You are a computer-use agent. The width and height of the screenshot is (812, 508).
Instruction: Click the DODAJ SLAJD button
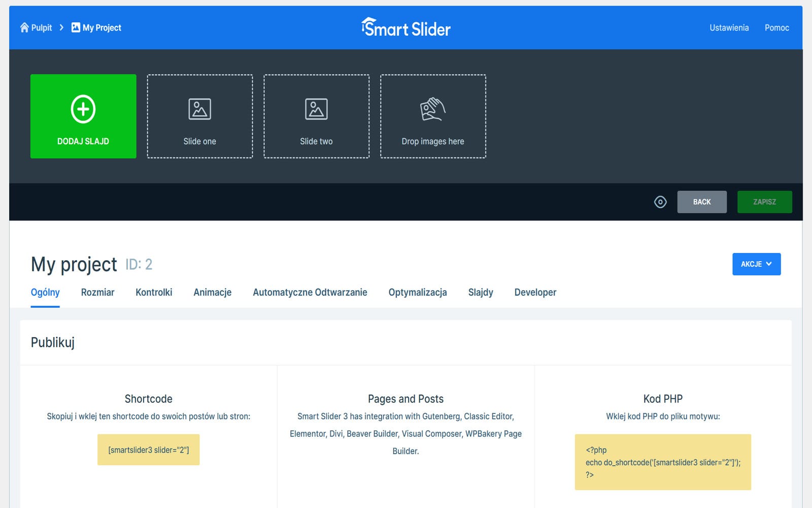[83, 116]
